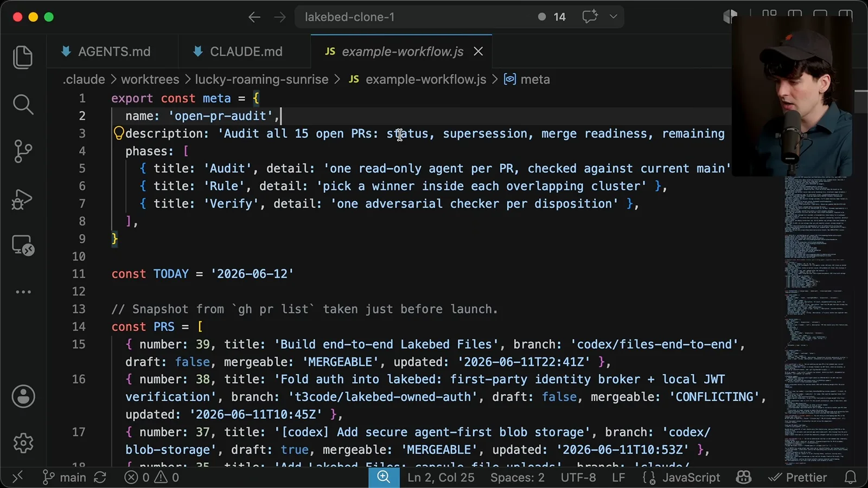The width and height of the screenshot is (868, 488).
Task: Open the Prettier formatter status
Action: click(x=798, y=477)
